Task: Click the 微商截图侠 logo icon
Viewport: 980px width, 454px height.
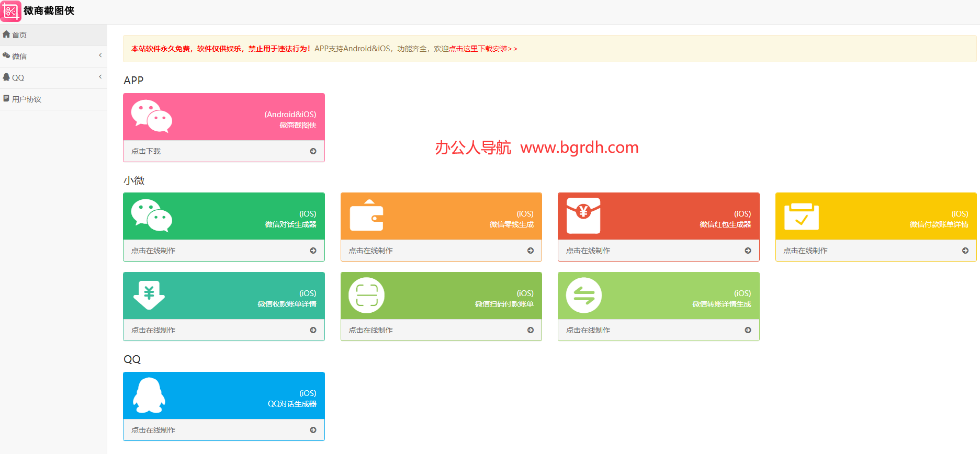Action: click(x=11, y=11)
